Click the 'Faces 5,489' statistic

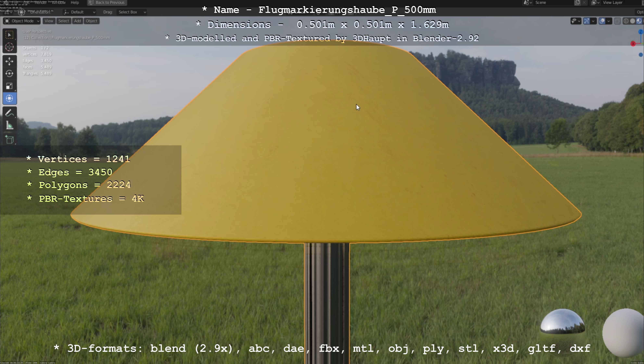[x=37, y=67]
